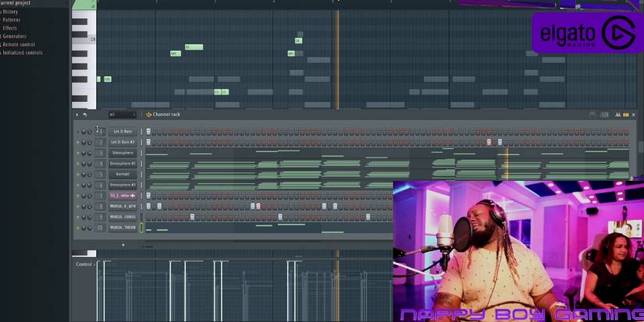This screenshot has width=644, height=322.
Task: Open the channel rack options arrow menu
Action: (77, 115)
